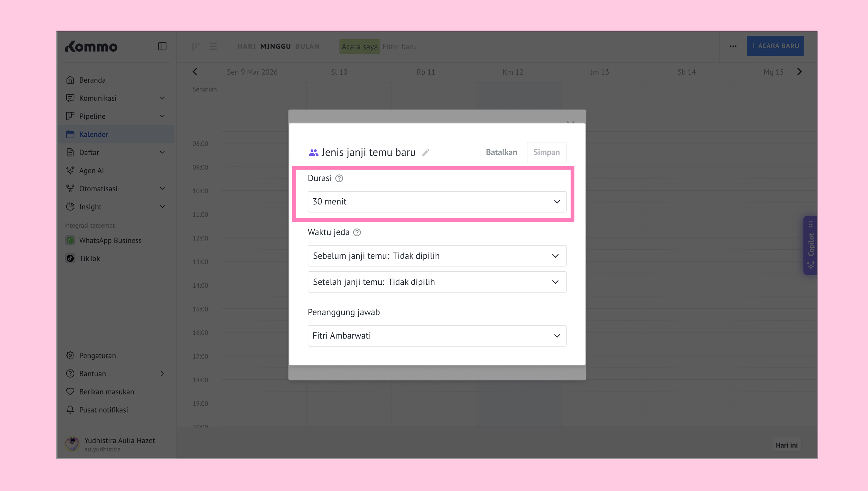Click the Simpan button

point(546,152)
